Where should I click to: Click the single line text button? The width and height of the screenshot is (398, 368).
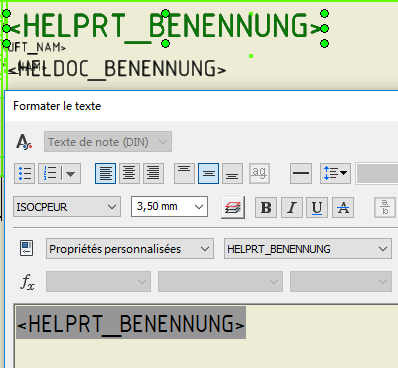[301, 173]
